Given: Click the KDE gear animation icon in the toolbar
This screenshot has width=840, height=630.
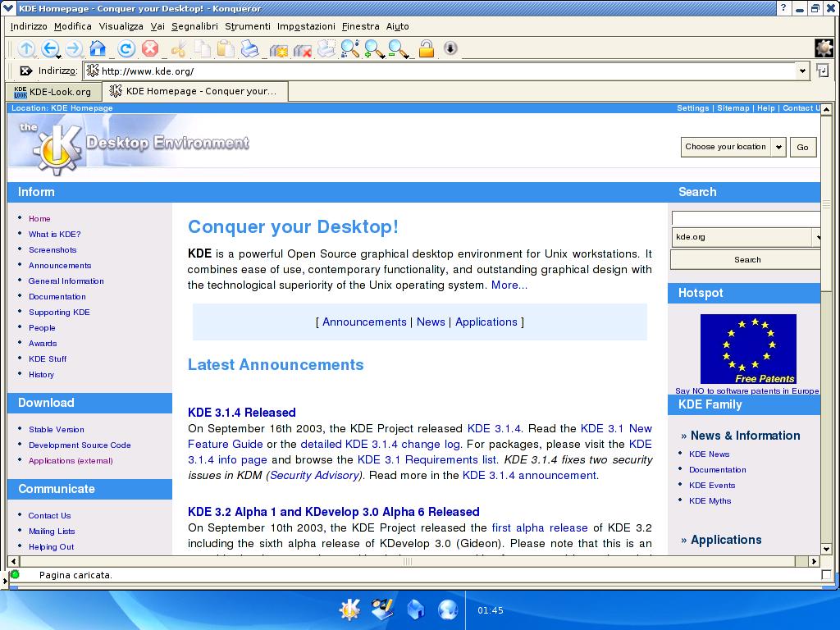Looking at the screenshot, I should tap(824, 48).
